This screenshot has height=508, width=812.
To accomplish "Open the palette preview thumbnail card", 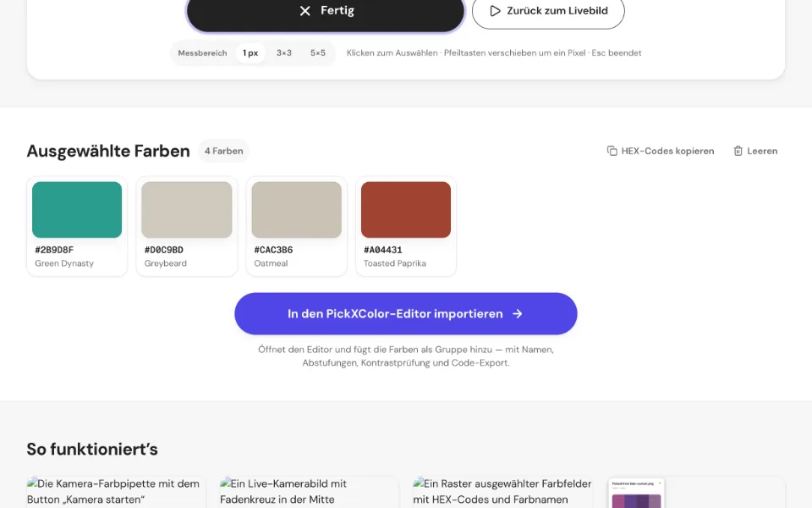I will point(636,493).
